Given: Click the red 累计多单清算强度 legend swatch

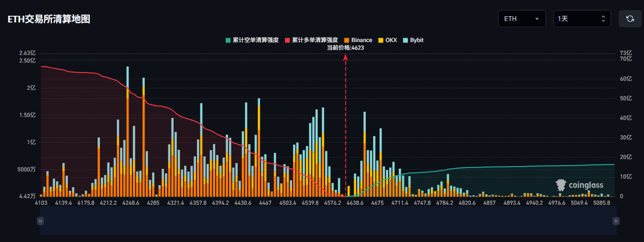Looking at the screenshot, I should tap(287, 40).
